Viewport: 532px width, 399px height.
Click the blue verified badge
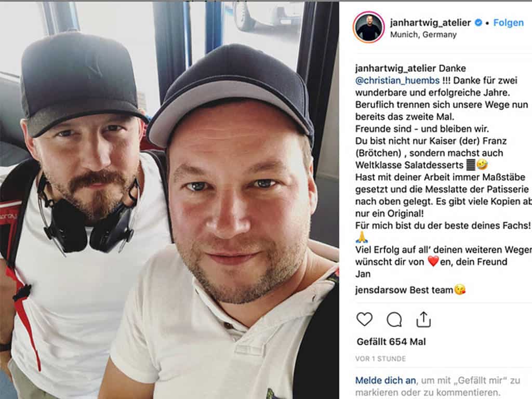478,23
